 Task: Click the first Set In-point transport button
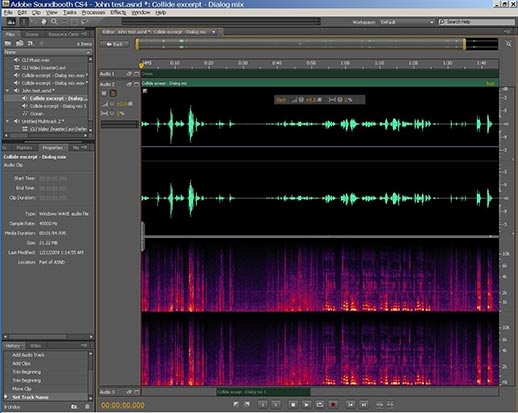[262, 405]
